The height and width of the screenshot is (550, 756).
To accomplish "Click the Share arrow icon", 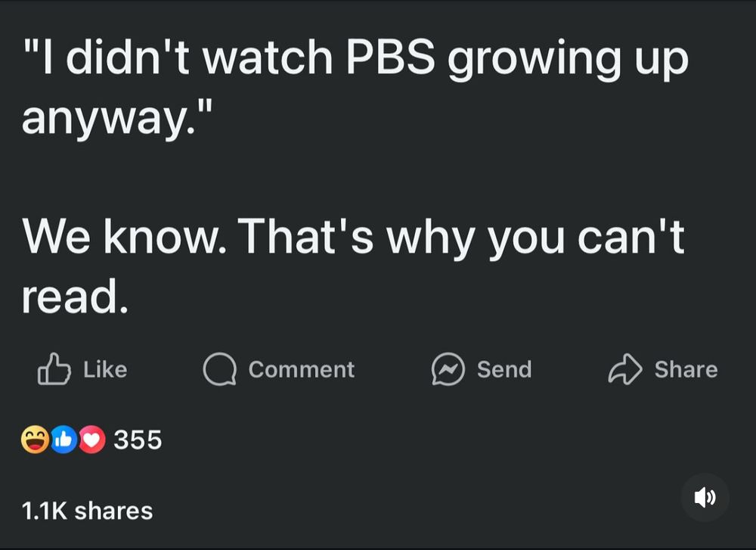I will pos(625,369).
